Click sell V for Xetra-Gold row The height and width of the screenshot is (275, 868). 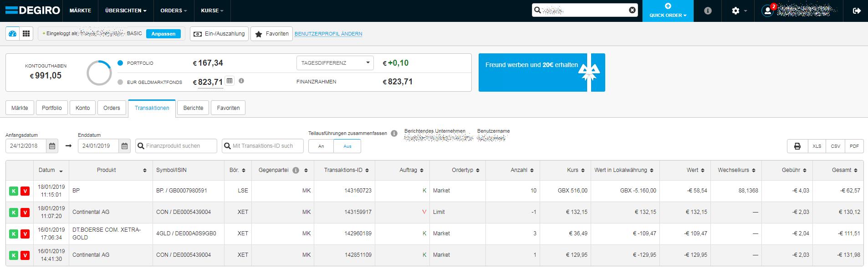[x=25, y=233]
